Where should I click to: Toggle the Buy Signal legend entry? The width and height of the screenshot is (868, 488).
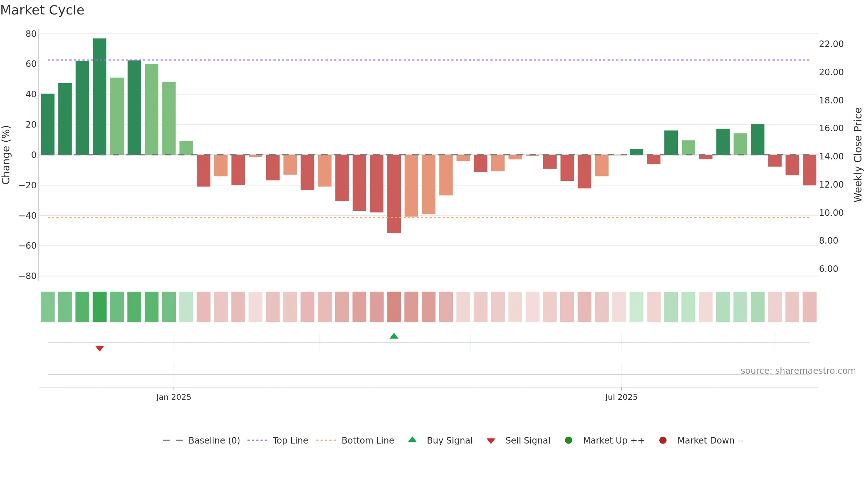point(440,440)
